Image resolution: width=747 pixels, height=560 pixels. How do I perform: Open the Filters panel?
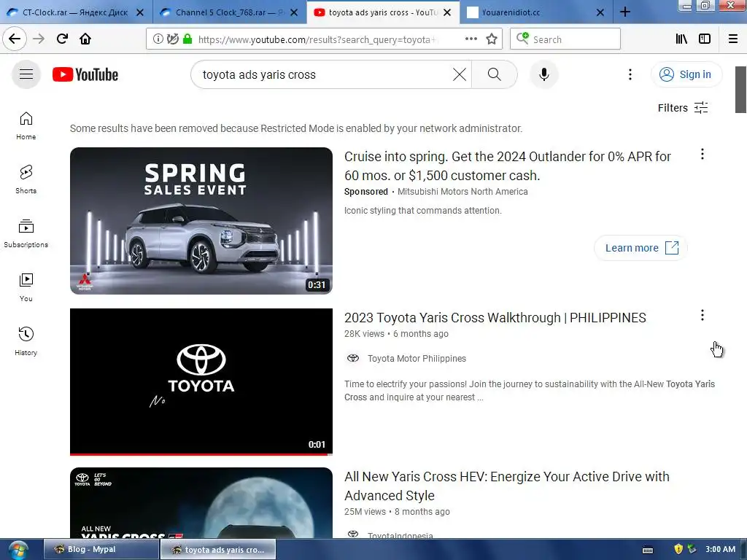point(683,108)
